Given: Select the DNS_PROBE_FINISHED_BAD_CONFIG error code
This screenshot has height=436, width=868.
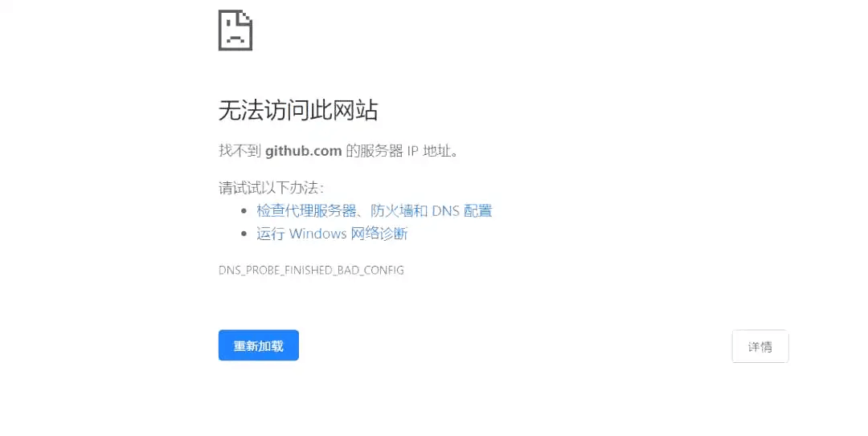Looking at the screenshot, I should tap(311, 271).
